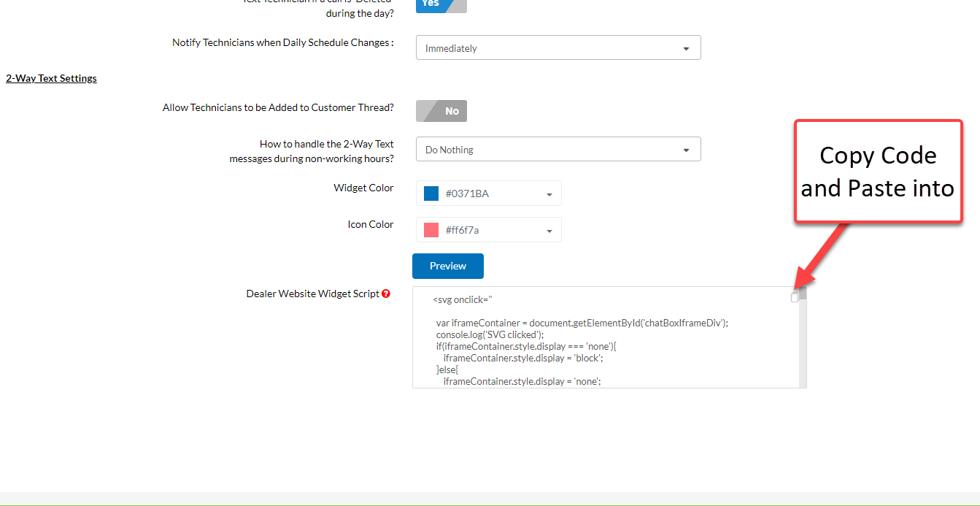Screen dimensions: 980x506
Task: Enable Allow Technicians Added to Customer Thread toggle
Action: pos(441,111)
